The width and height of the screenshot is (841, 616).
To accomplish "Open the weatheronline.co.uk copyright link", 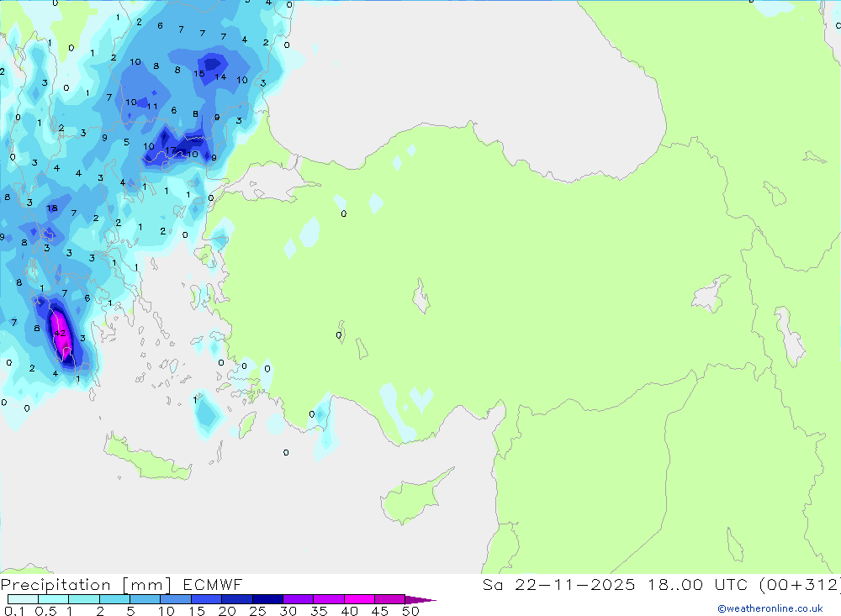I will click(770, 608).
